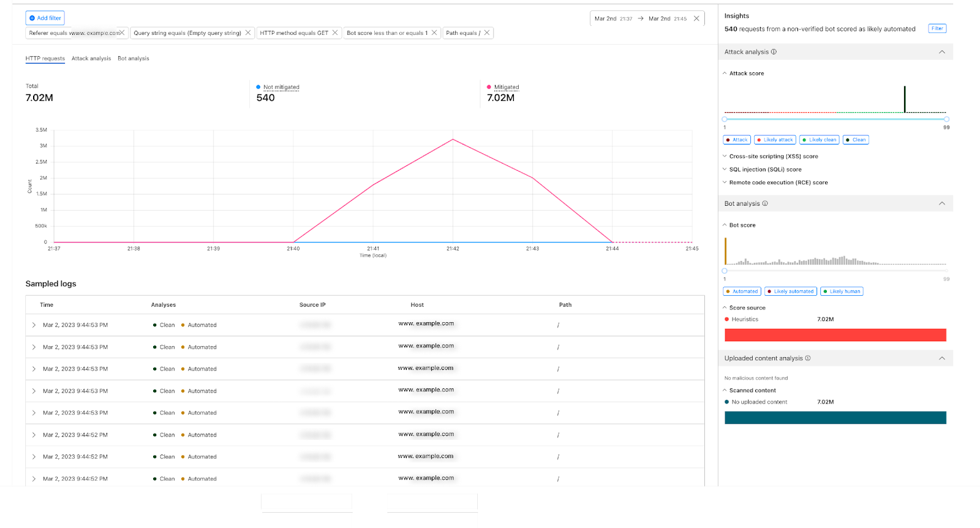Click the tall Attack score histogram bar
Image resolution: width=980 pixels, height=528 pixels.
tap(905, 99)
